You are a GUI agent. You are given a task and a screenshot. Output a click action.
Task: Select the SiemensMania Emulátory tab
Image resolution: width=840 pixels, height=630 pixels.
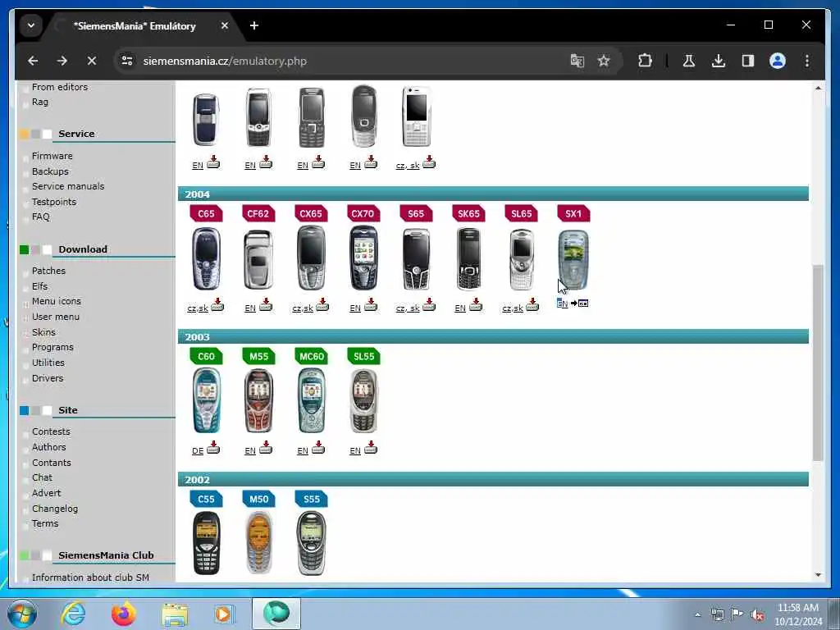coord(135,25)
